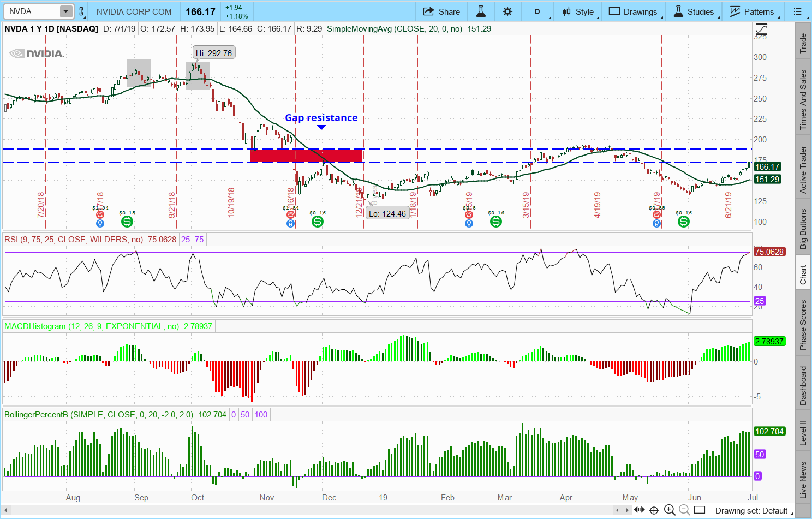Click the rectangle zoom-area icon
The height and width of the screenshot is (519, 812).
pos(700,510)
